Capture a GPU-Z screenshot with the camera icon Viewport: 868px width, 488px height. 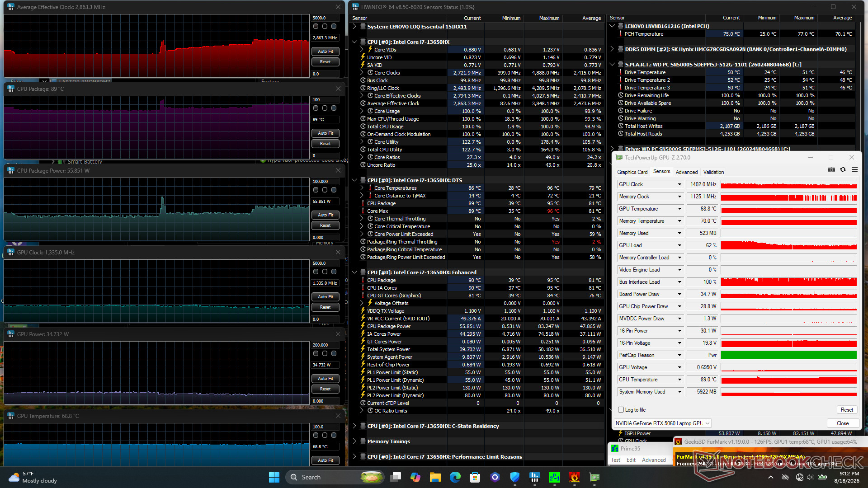click(x=831, y=170)
